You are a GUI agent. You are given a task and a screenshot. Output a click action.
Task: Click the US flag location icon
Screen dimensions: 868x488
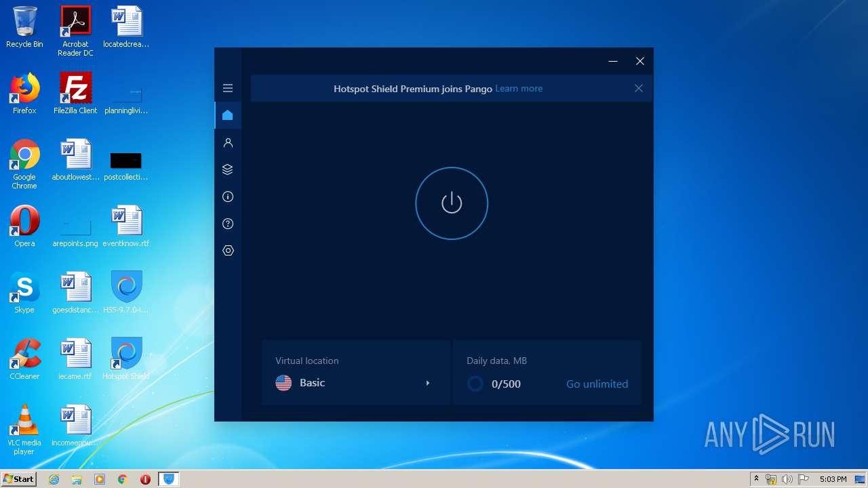click(283, 383)
